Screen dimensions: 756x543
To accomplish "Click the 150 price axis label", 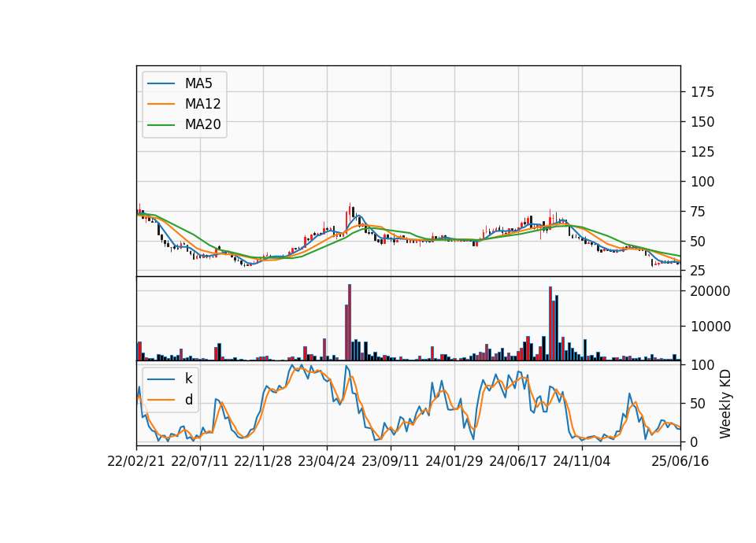I will 702,122.
